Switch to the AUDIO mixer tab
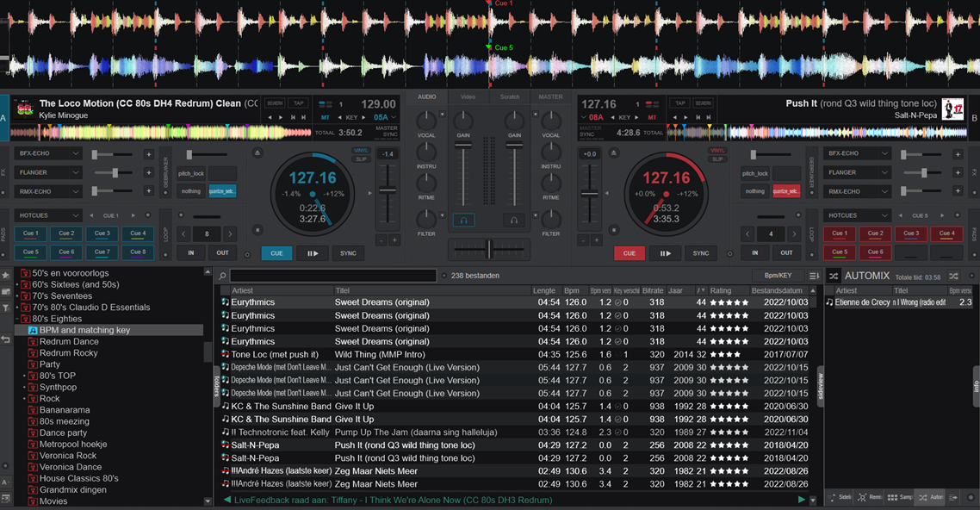Screen dimensions: 980x510 pyautogui.click(x=427, y=96)
